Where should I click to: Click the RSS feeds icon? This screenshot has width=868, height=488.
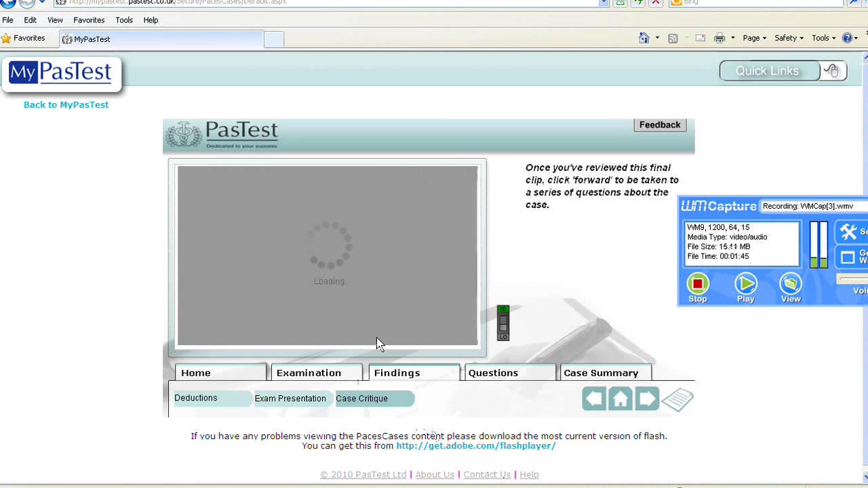[x=673, y=38]
